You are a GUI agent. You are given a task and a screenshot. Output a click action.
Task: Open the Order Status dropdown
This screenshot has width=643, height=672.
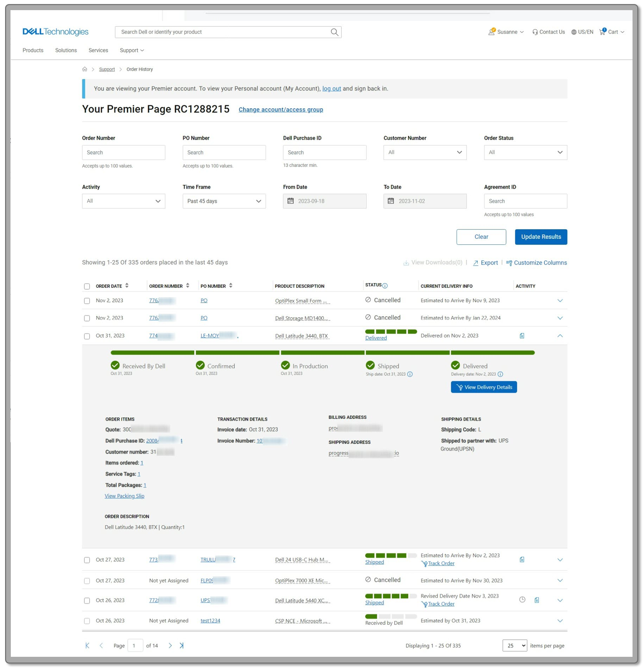click(525, 152)
